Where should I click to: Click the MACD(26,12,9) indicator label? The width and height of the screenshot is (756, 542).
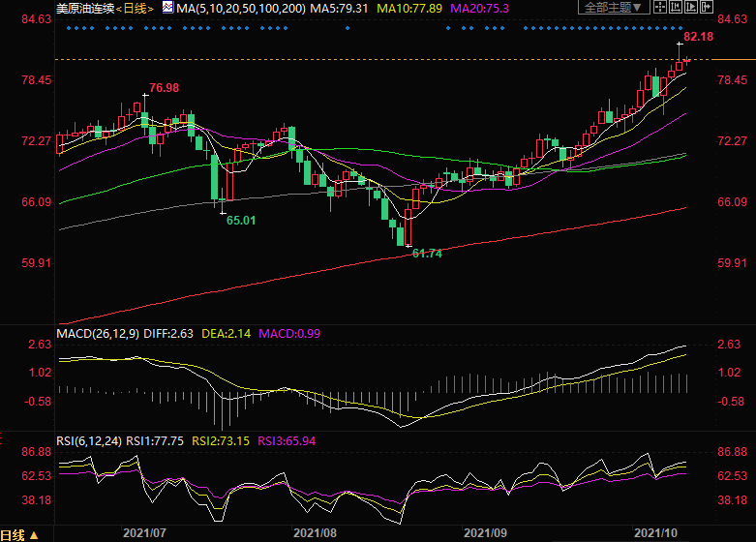(x=96, y=334)
